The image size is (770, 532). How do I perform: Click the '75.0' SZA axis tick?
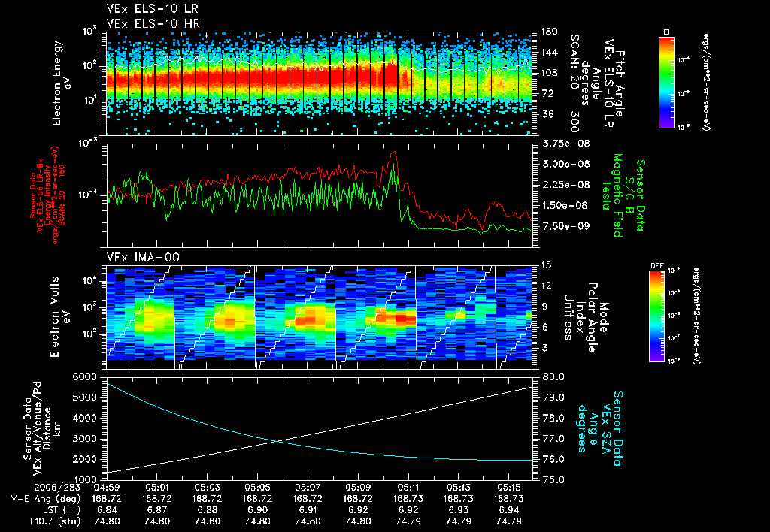point(553,479)
